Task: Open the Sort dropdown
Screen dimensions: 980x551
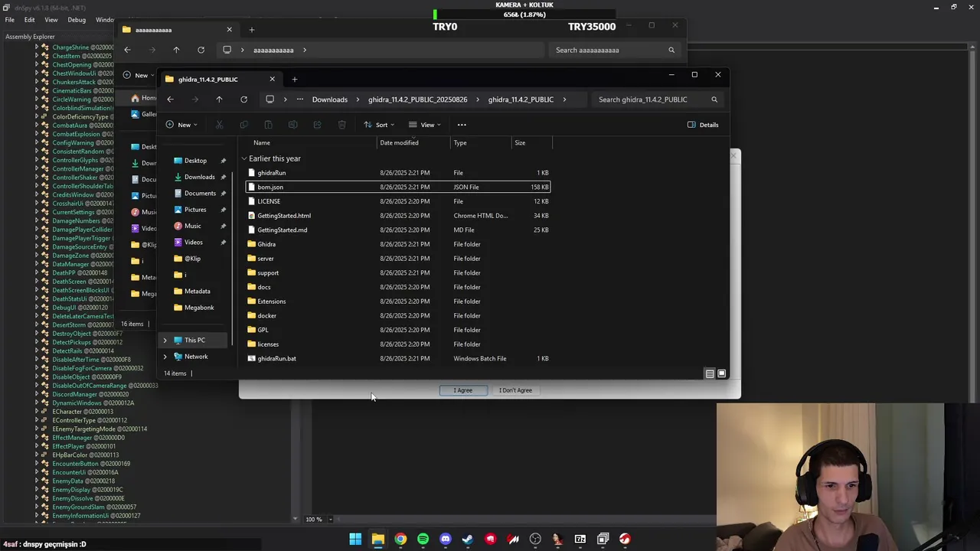Action: click(379, 125)
